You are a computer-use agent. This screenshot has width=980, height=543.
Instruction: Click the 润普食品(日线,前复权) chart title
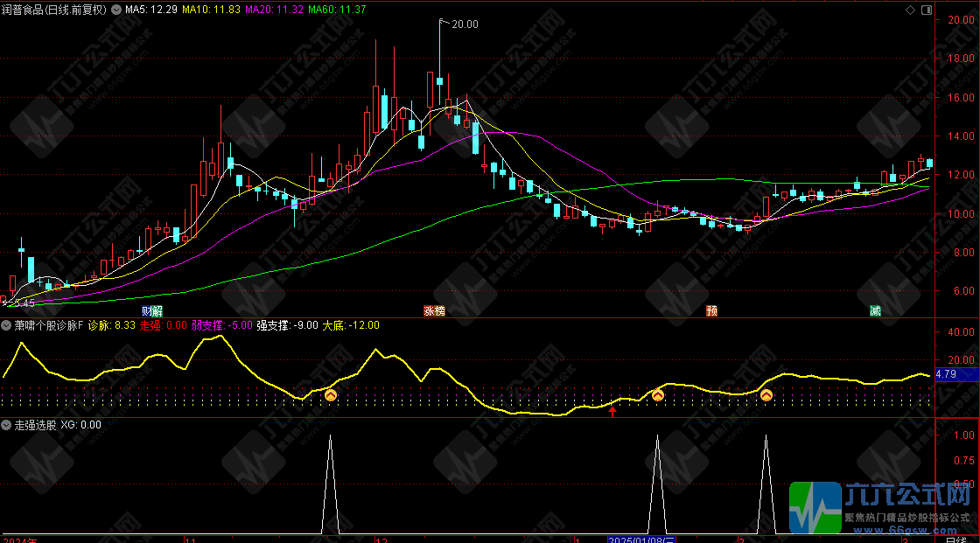click(x=56, y=10)
